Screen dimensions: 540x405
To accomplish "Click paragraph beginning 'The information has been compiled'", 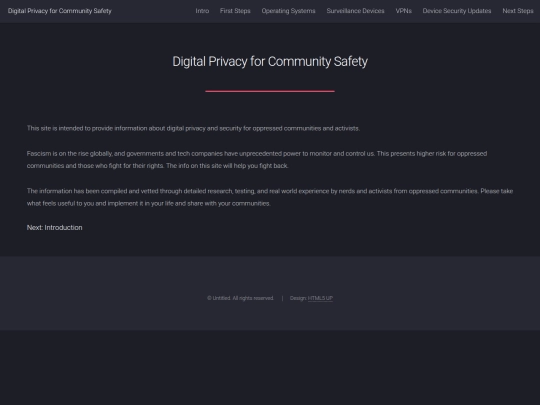I will click(270, 197).
